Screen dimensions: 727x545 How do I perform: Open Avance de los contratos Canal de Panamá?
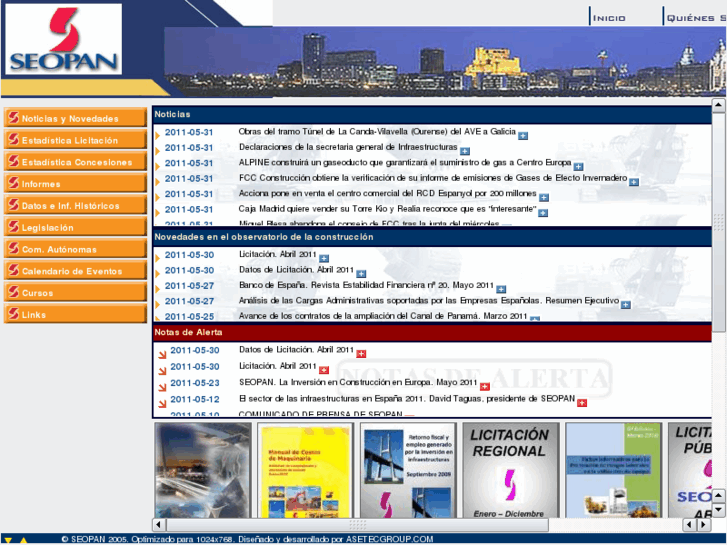[383, 316]
